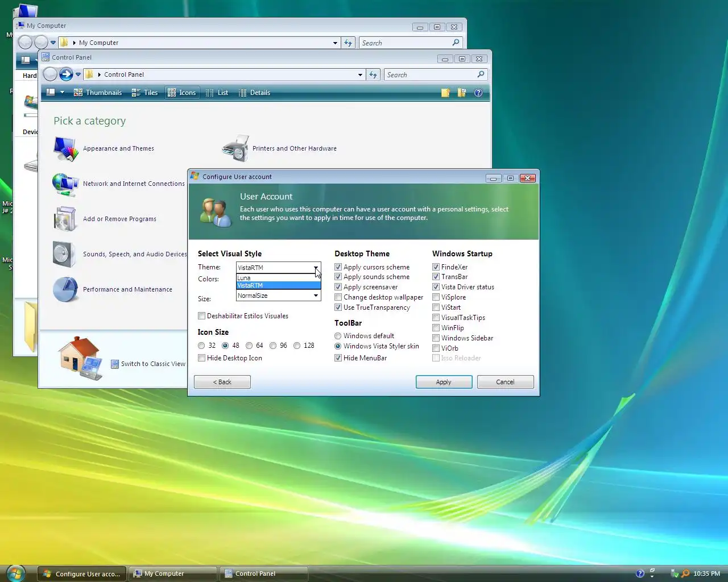Click the Control Panel forward arrow button
This screenshot has width=728, height=582.
click(66, 74)
